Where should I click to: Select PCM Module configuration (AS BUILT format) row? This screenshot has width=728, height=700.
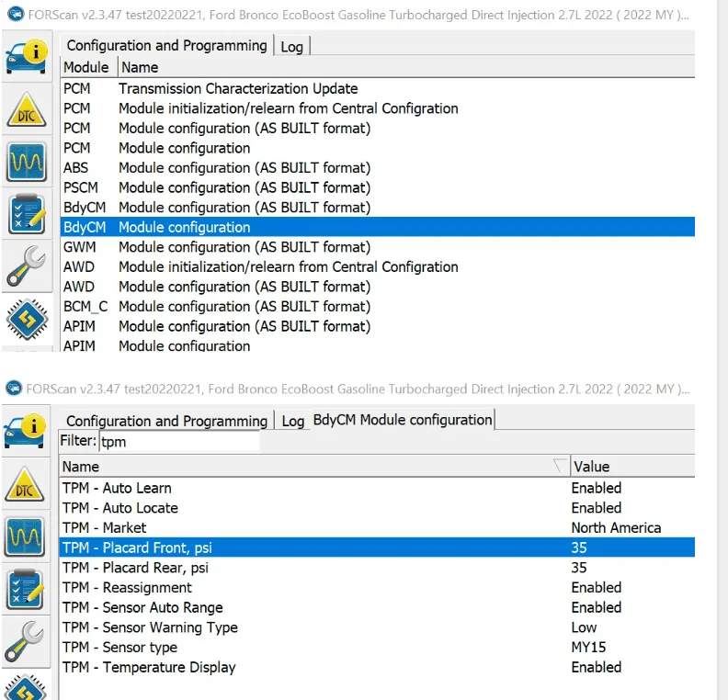coord(378,128)
